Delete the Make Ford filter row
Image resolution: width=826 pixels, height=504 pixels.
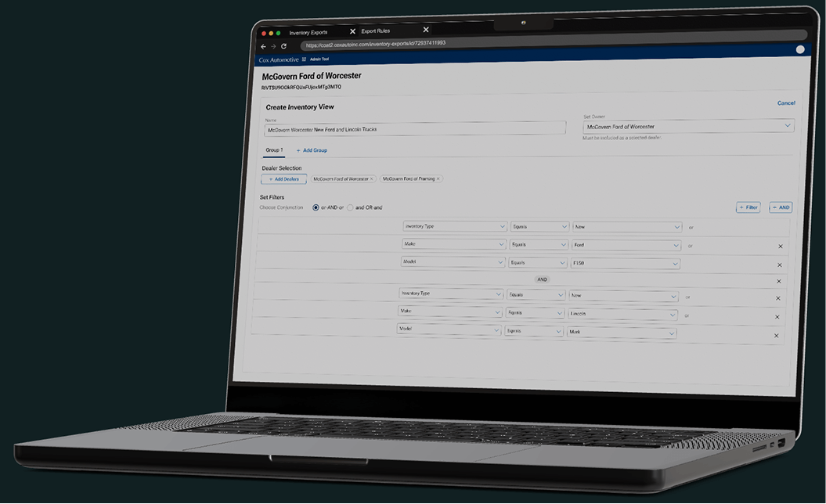[780, 247]
